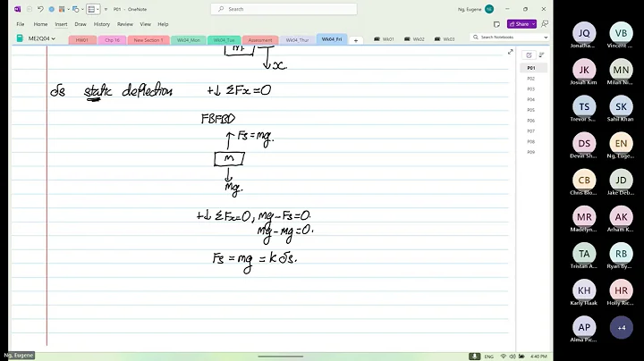Add a new section with plus

356,40
